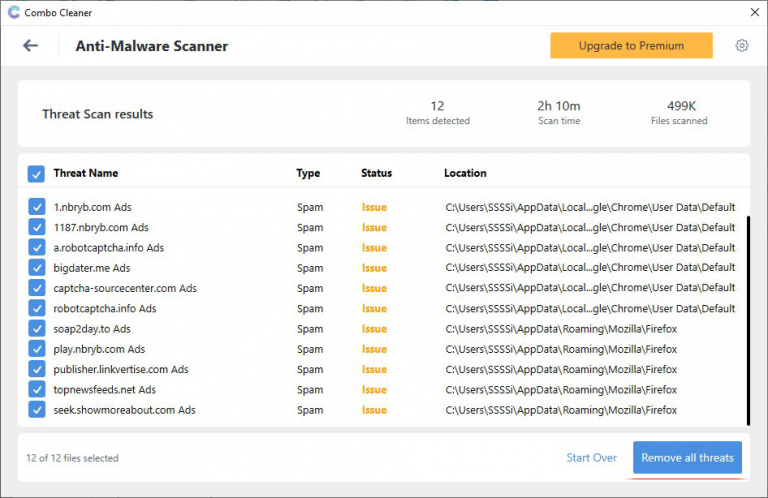
Task: Deselect the soap2day.to Ads checkbox
Action: click(x=36, y=329)
